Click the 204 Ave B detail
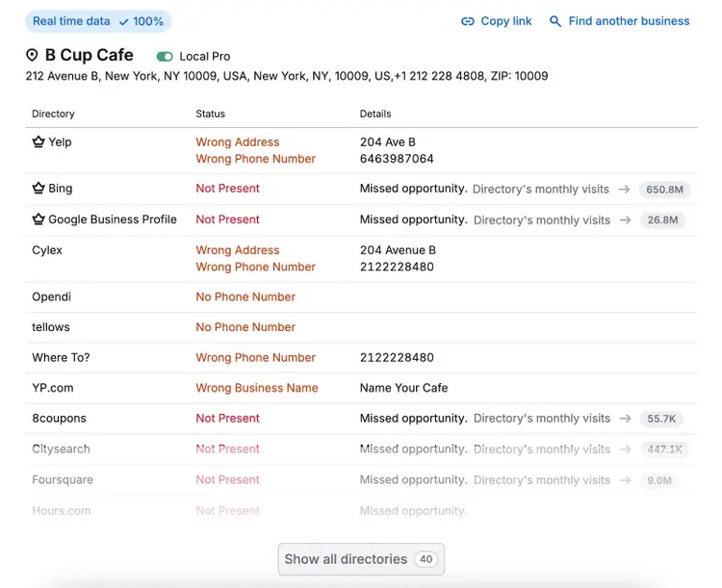 pos(388,141)
